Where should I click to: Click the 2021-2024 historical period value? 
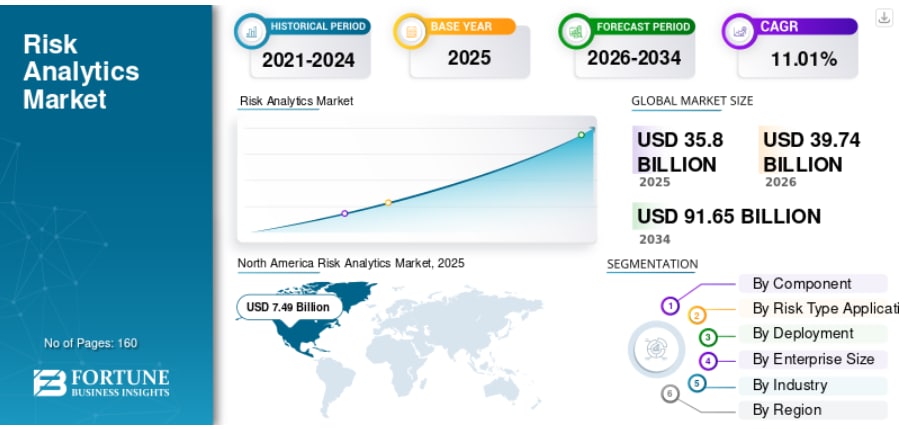click(308, 60)
